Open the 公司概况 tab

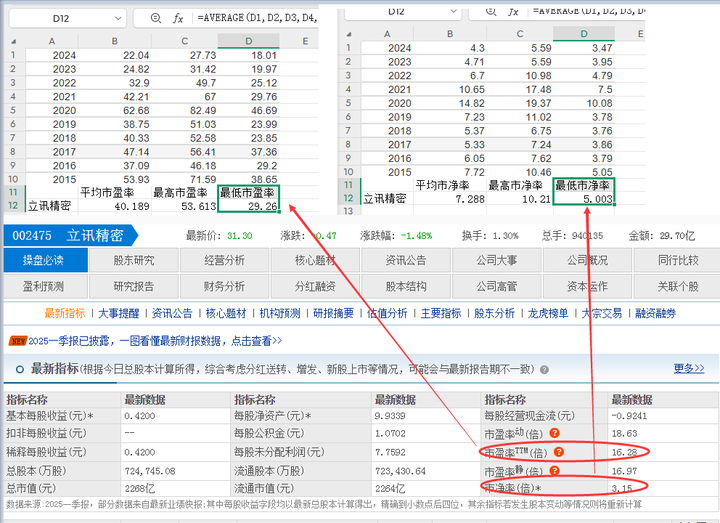click(x=587, y=260)
